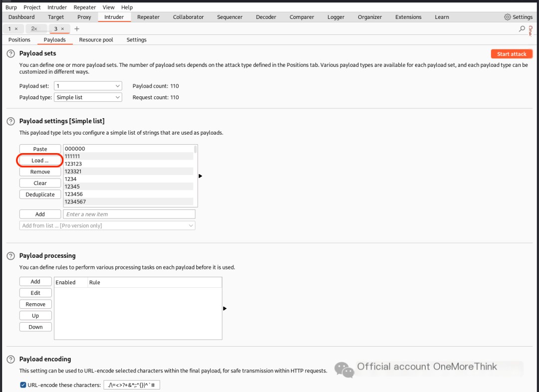Image resolution: width=539 pixels, height=392 pixels.
Task: Click the Rule column header
Action: click(x=155, y=282)
